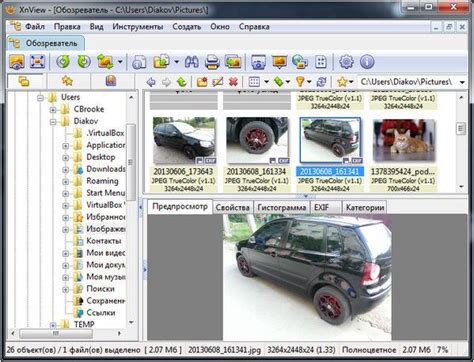Collapse the Diakov folder node
Image resolution: width=474 pixels, height=362 pixels.
tap(53, 122)
